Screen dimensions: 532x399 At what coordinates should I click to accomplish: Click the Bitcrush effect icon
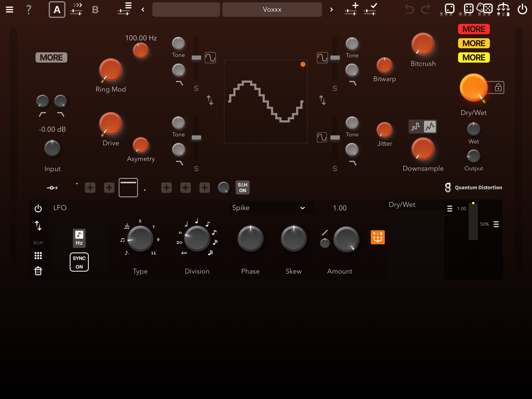(421, 46)
